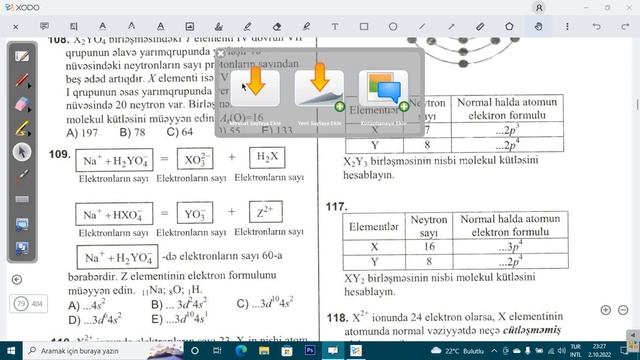640x360 pixels.
Task: Click the Windows search box
Action: (104, 351)
